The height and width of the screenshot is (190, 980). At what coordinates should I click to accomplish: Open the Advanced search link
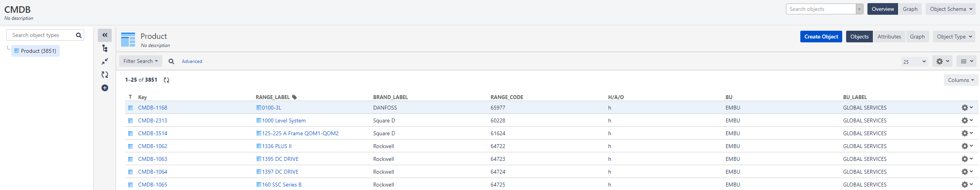coord(192,61)
